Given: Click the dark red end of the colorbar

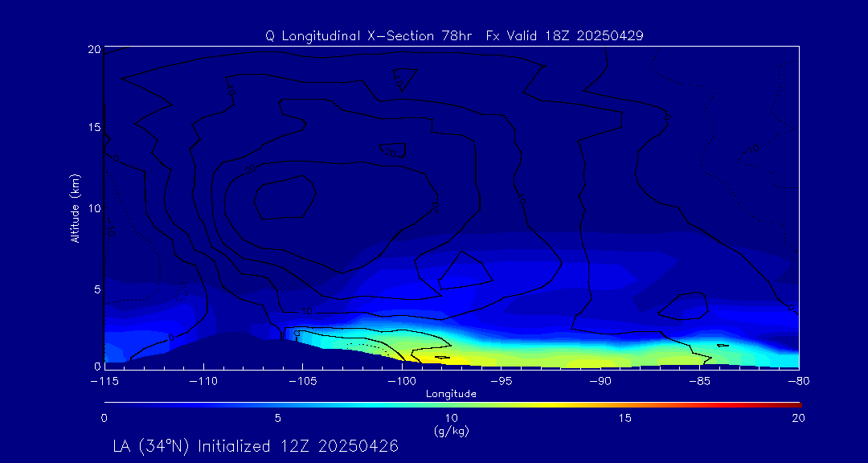Looking at the screenshot, I should pos(794,405).
